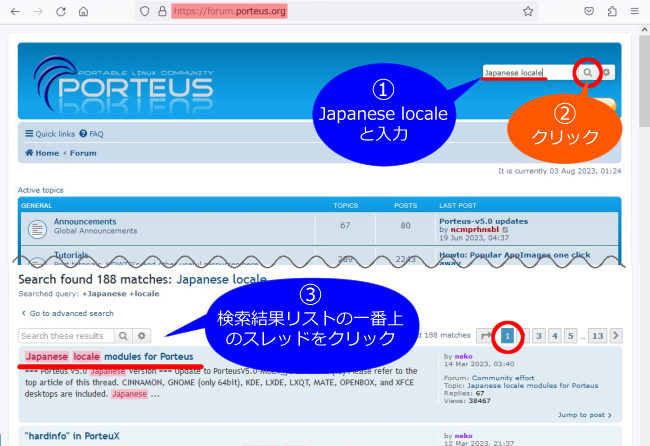Click the 80 posts count for Announcements
The width and height of the screenshot is (650, 446).
(405, 225)
